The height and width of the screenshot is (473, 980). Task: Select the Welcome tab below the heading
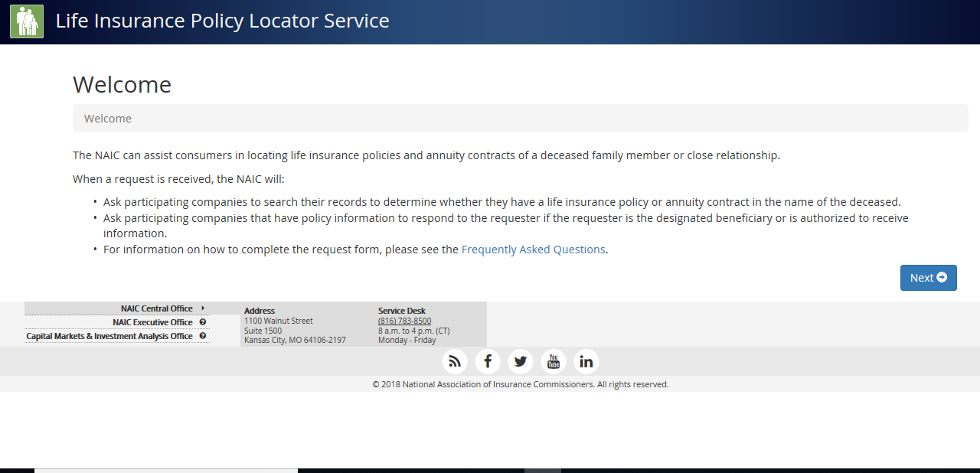[108, 118]
